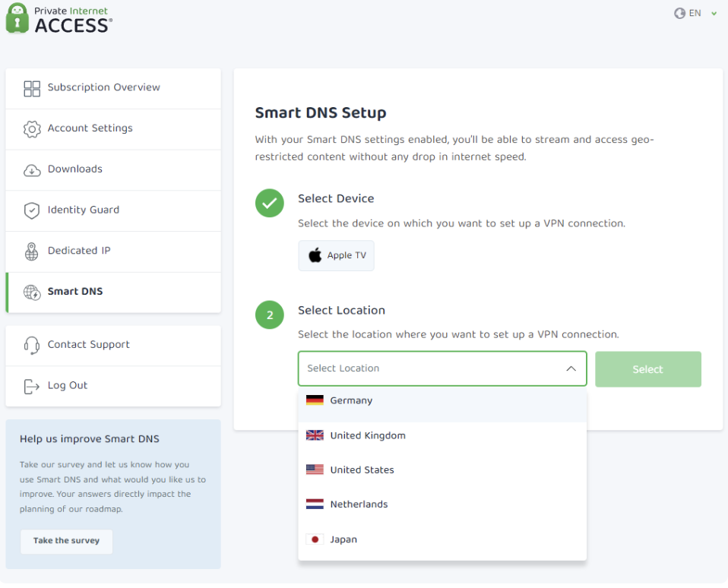Expand the EN language dropdown arrow
Viewport: 728px width, 588px height.
[714, 14]
